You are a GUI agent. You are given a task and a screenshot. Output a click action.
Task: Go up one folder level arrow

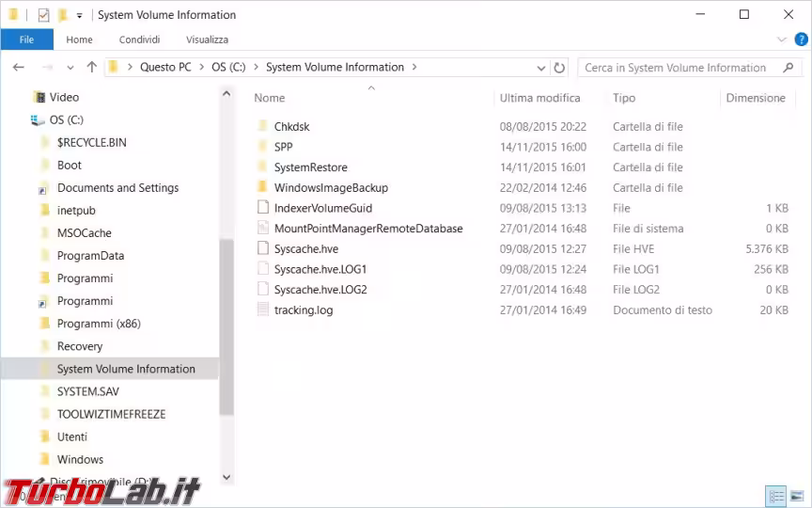(x=92, y=67)
